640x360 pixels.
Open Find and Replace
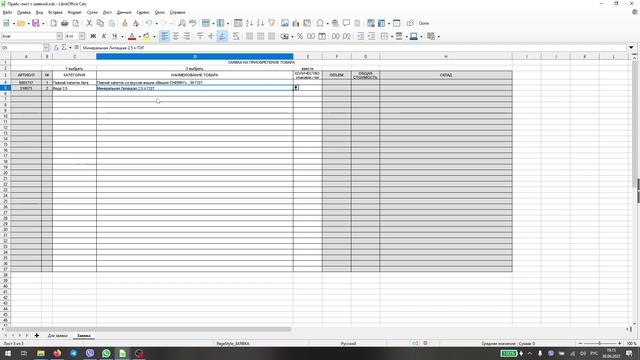pyautogui.click(x=182, y=23)
